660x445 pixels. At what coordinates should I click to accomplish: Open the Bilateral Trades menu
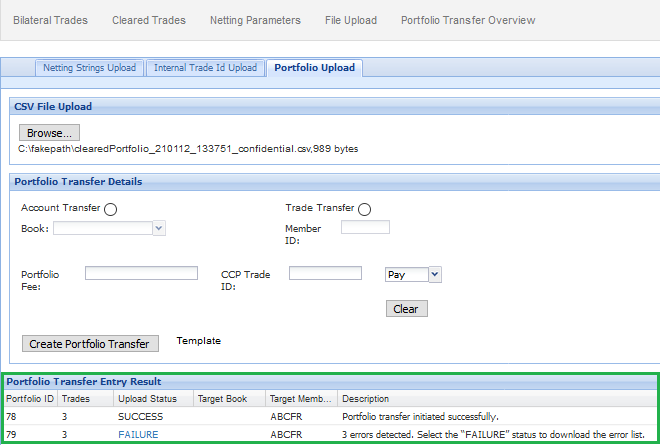[50, 20]
